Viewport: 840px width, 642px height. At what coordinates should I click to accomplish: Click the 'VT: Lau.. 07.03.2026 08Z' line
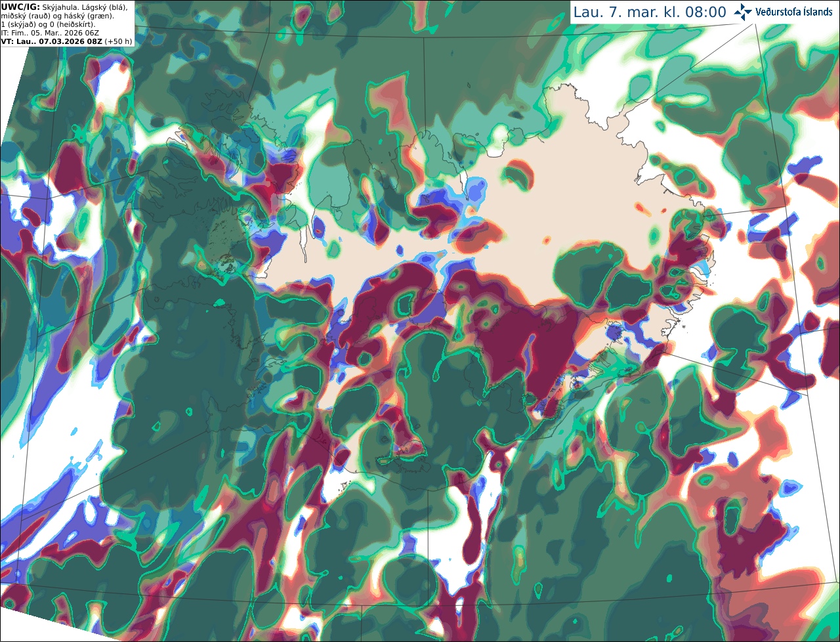pyautogui.click(x=51, y=41)
